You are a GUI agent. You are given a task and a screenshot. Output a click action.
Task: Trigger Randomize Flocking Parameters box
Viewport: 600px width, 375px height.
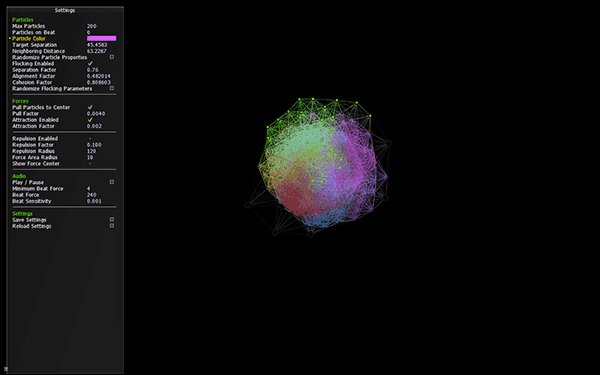point(112,88)
